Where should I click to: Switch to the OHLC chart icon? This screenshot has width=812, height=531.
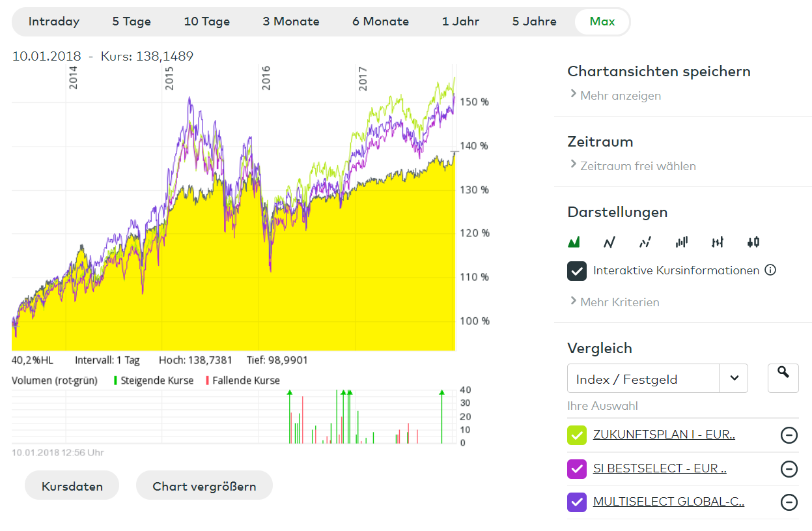pyautogui.click(x=718, y=242)
